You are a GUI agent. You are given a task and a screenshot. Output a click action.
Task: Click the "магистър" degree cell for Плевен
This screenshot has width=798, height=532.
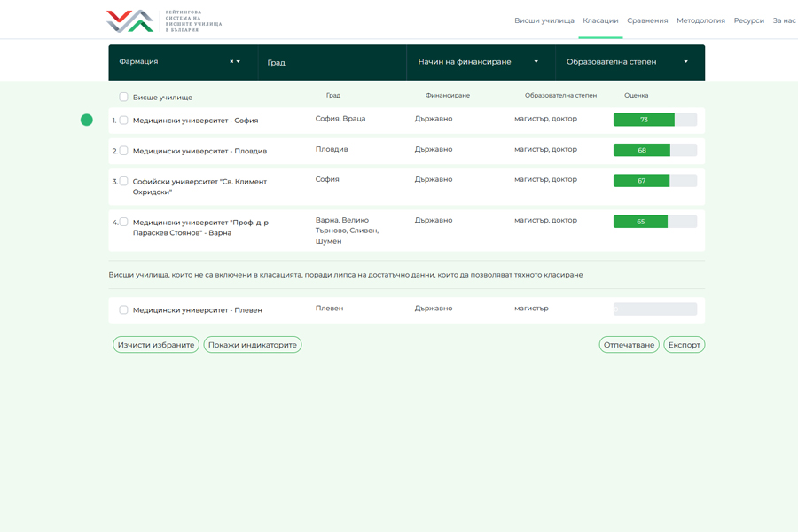pos(531,308)
